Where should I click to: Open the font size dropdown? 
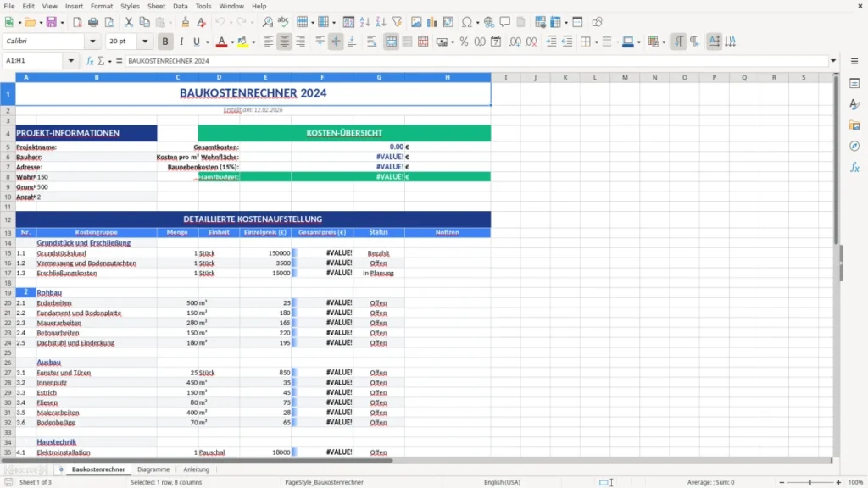click(145, 41)
